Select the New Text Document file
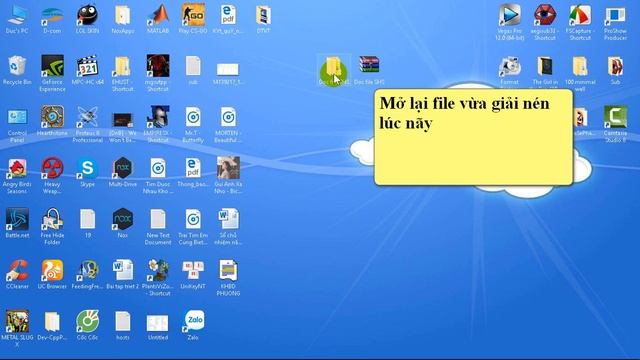640x360 pixels. click(x=158, y=227)
